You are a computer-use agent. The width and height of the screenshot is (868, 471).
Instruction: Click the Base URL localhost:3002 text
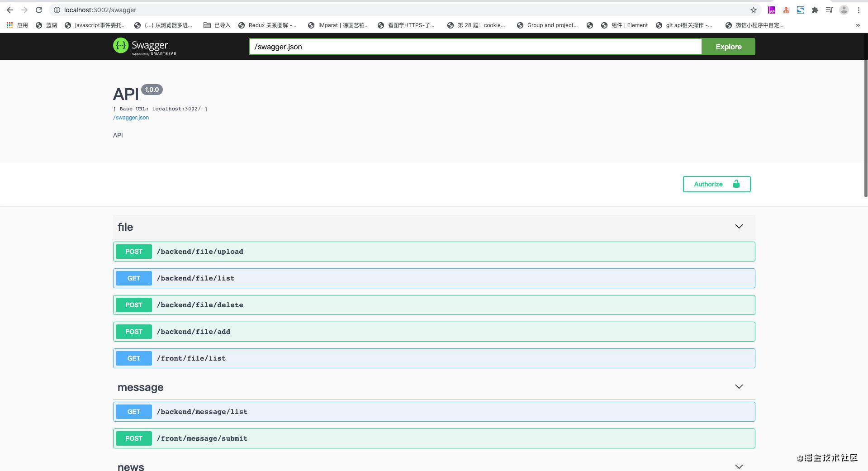pos(160,109)
